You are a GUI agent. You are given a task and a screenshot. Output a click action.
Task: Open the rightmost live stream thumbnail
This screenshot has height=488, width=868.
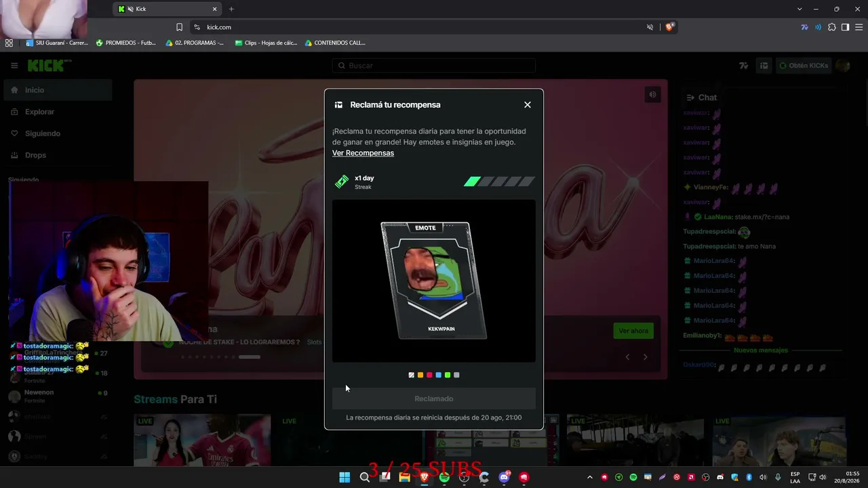click(779, 440)
